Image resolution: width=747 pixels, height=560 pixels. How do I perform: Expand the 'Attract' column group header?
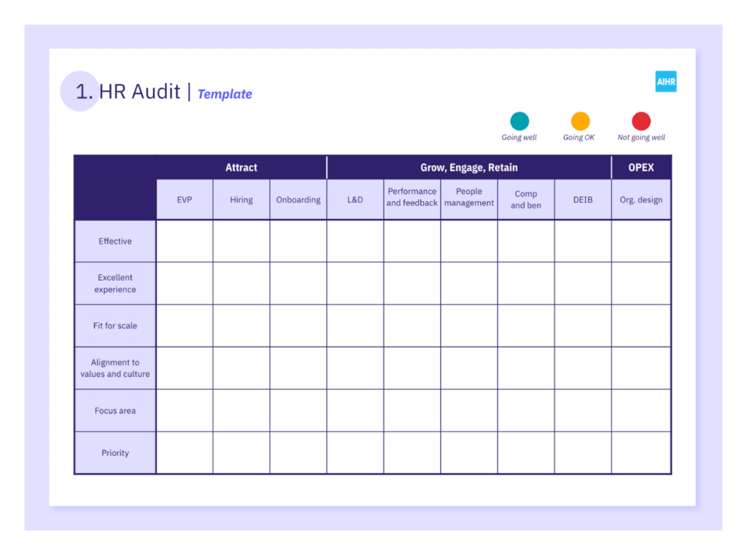241,167
